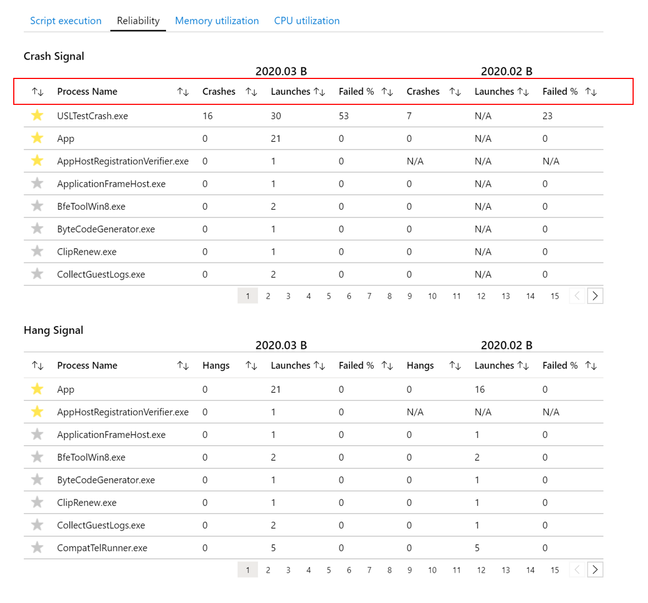
Task: Open page 3 of Hang Signal table
Action: tap(288, 570)
